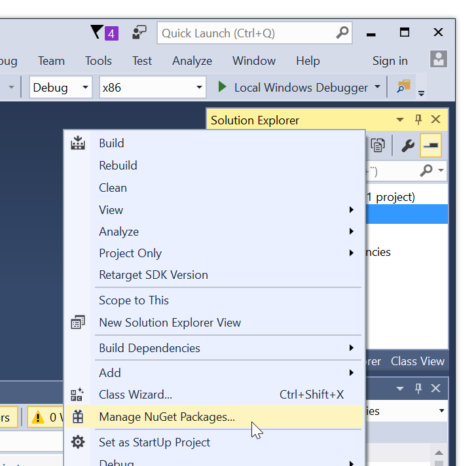Open Solution Explorer search options dropdown
Screen dimensions: 476x466
(x=441, y=170)
